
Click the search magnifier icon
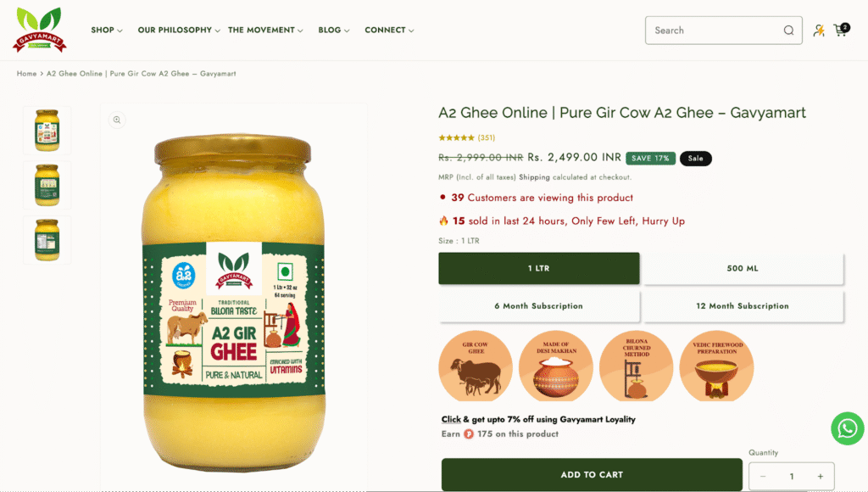pyautogui.click(x=788, y=31)
